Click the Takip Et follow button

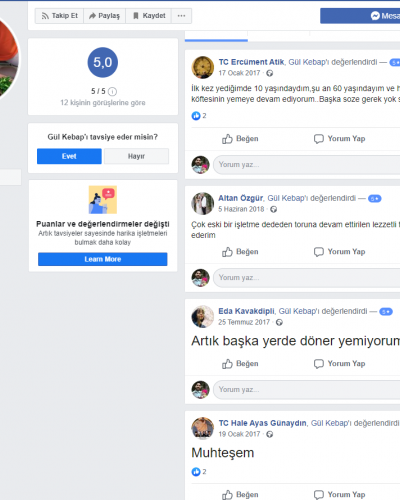click(x=59, y=16)
